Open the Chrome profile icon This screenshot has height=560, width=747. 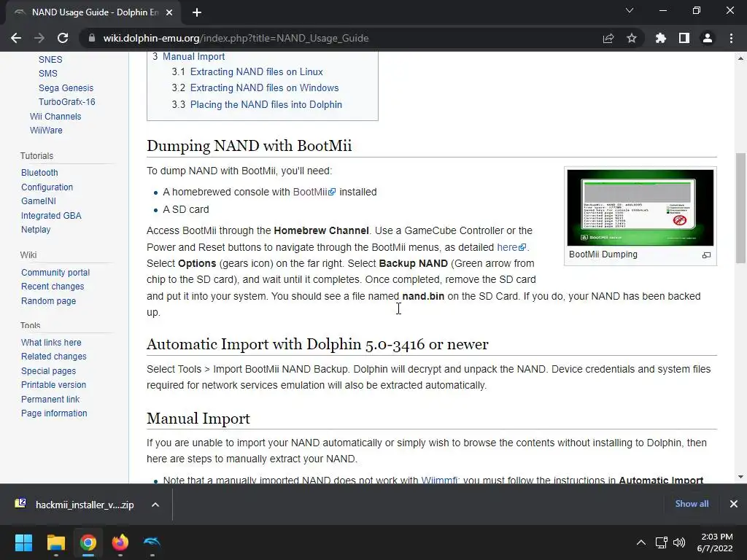coord(708,38)
